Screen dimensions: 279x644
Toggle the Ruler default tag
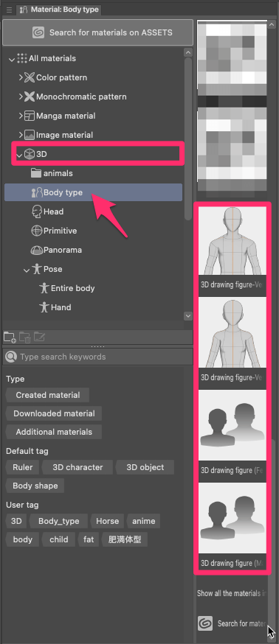coord(23,467)
